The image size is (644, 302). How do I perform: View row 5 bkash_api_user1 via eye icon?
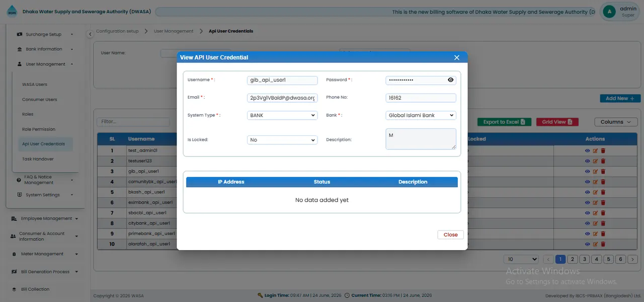click(x=587, y=192)
